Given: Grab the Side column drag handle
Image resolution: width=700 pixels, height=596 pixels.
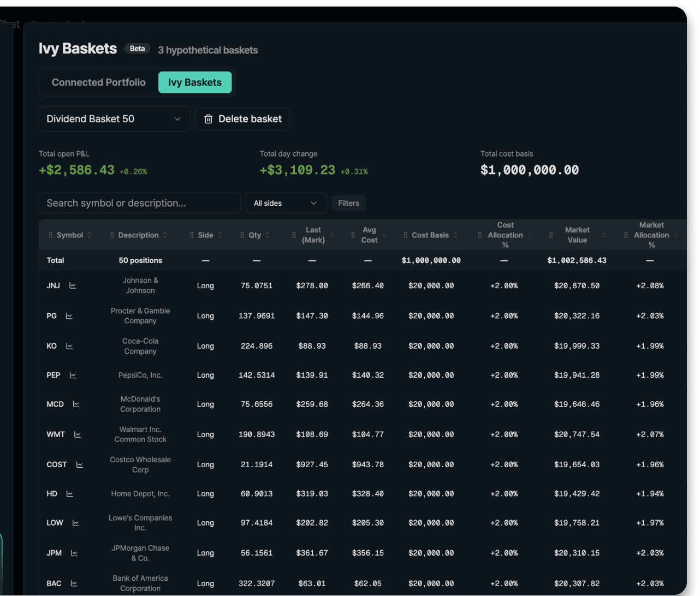Looking at the screenshot, I should point(192,235).
